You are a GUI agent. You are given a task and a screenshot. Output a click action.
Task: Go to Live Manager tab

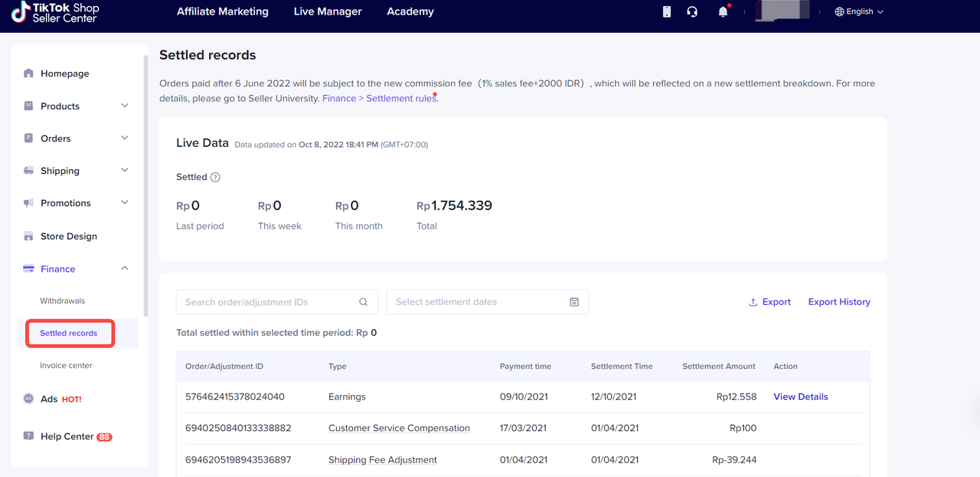(x=328, y=11)
